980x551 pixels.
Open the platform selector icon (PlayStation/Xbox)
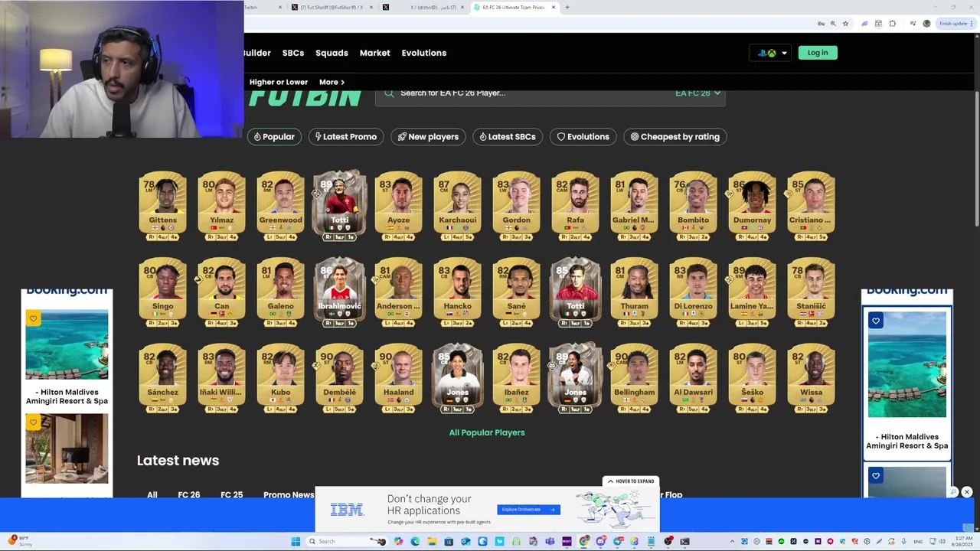coord(772,53)
